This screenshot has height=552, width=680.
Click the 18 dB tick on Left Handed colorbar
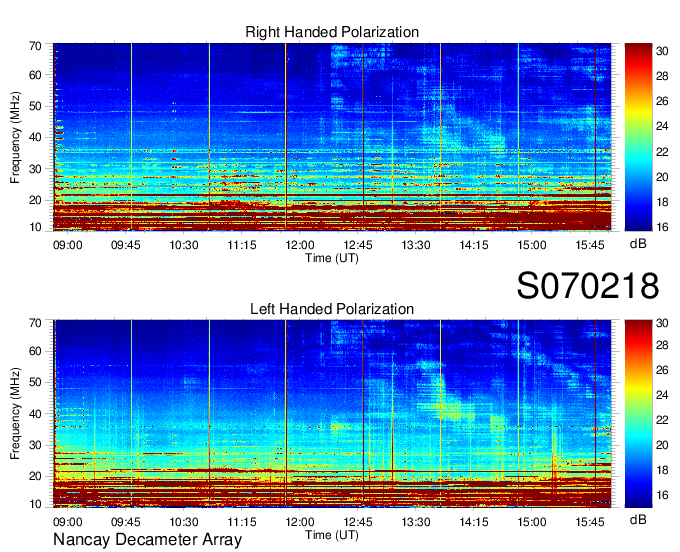coord(662,470)
